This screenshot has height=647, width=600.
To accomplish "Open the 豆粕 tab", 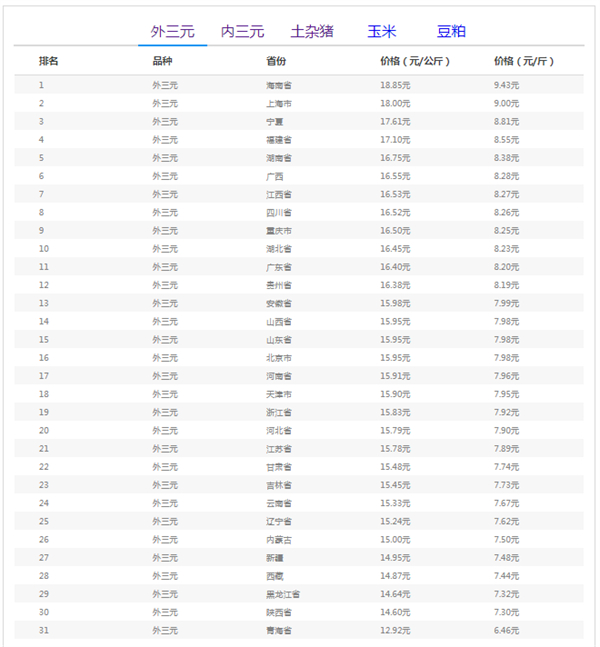I will coord(451,32).
